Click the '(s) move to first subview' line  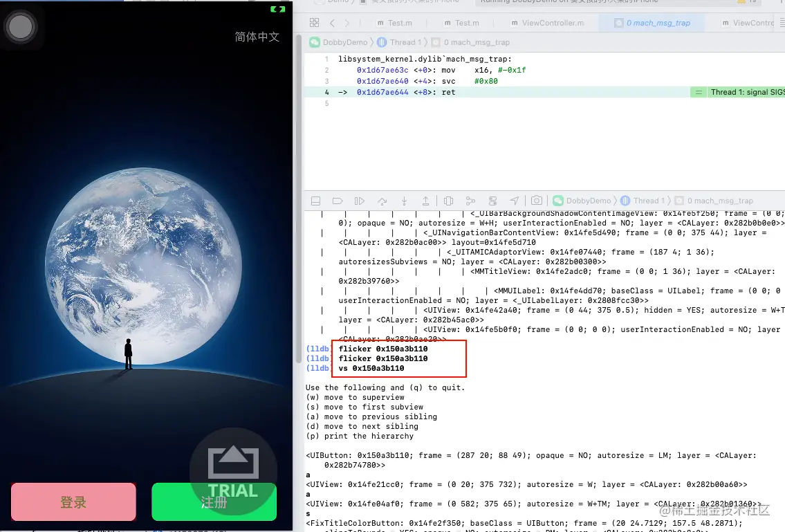click(364, 407)
